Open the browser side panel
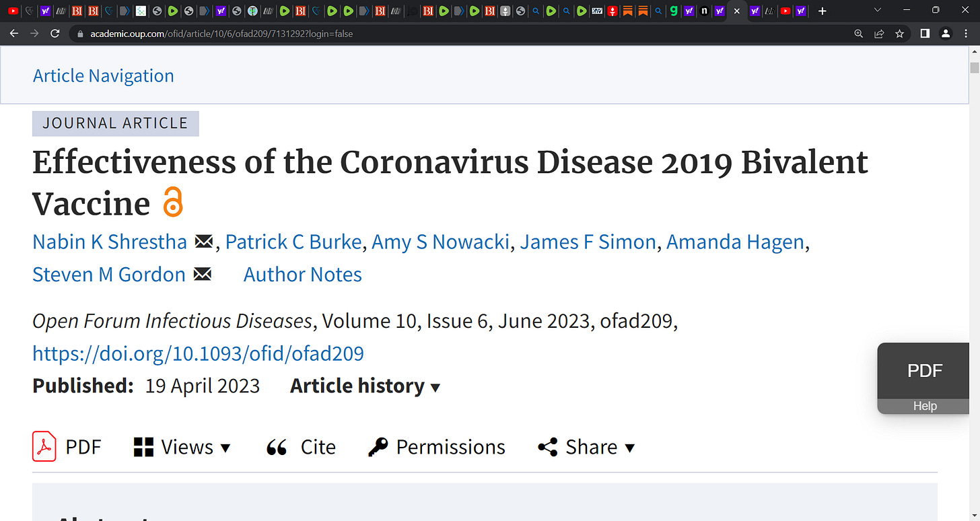 tap(925, 34)
